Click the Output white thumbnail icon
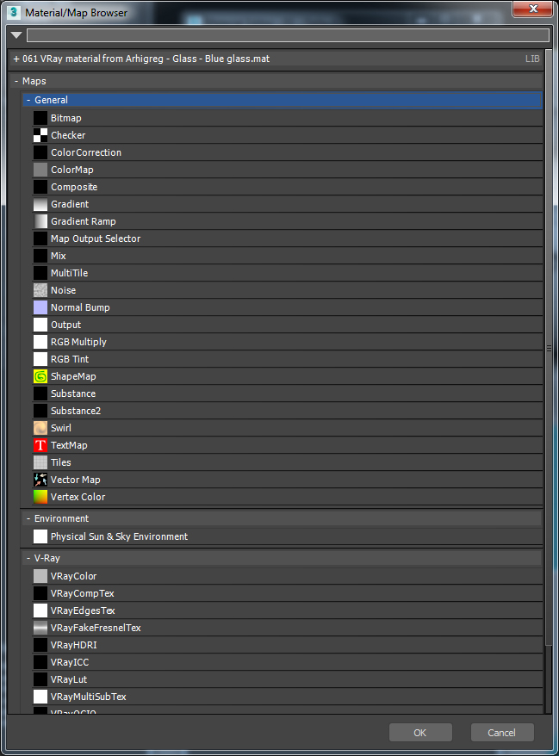The image size is (559, 756). pos(40,325)
